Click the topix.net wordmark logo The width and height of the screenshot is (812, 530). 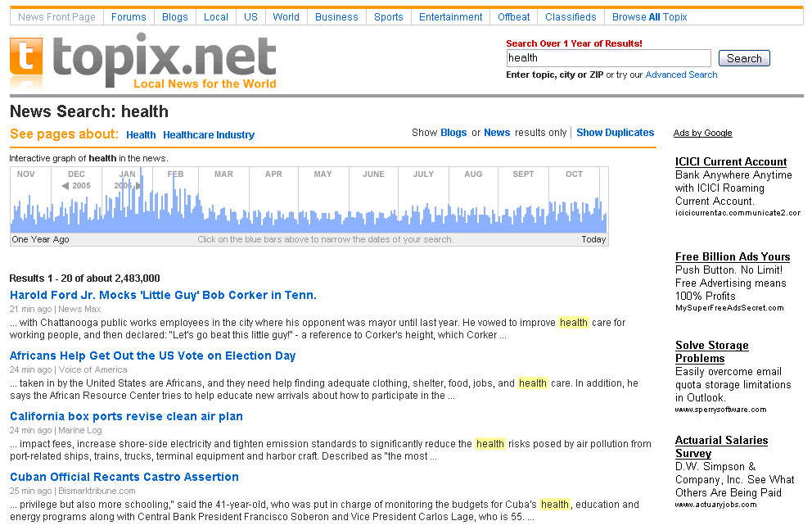(165, 61)
